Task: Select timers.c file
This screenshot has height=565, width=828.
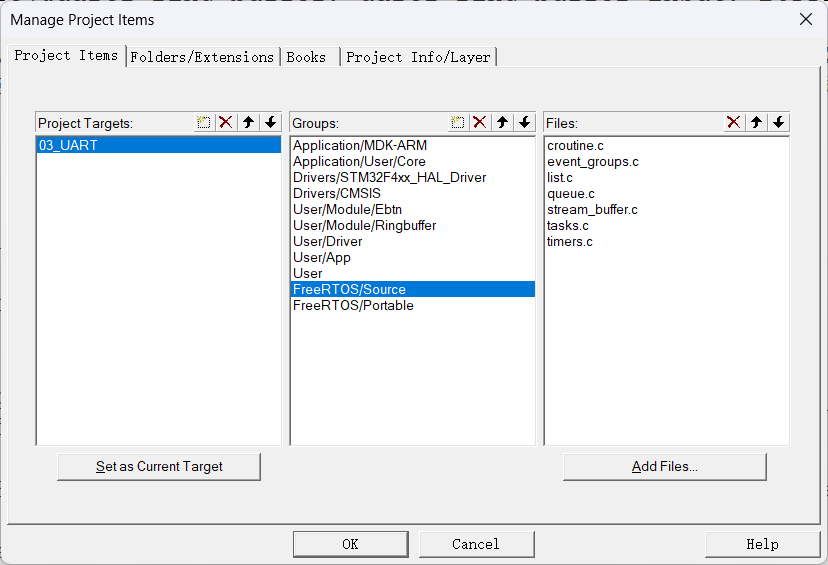Action: pyautogui.click(x=666, y=241)
